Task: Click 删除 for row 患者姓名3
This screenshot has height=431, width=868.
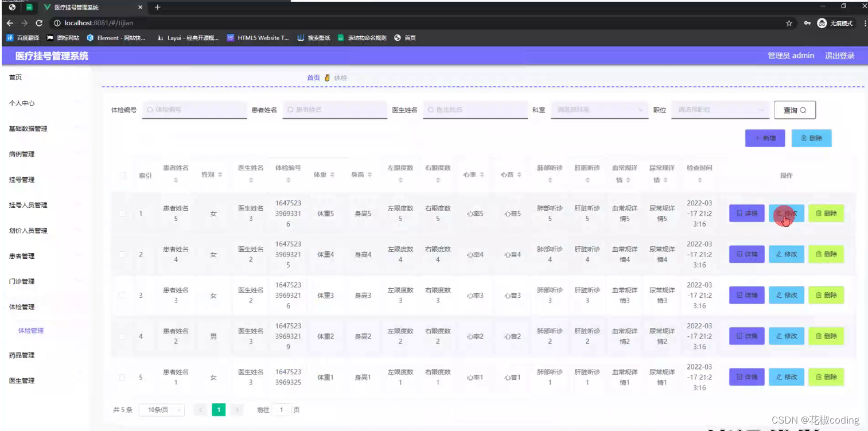Action: tap(826, 295)
